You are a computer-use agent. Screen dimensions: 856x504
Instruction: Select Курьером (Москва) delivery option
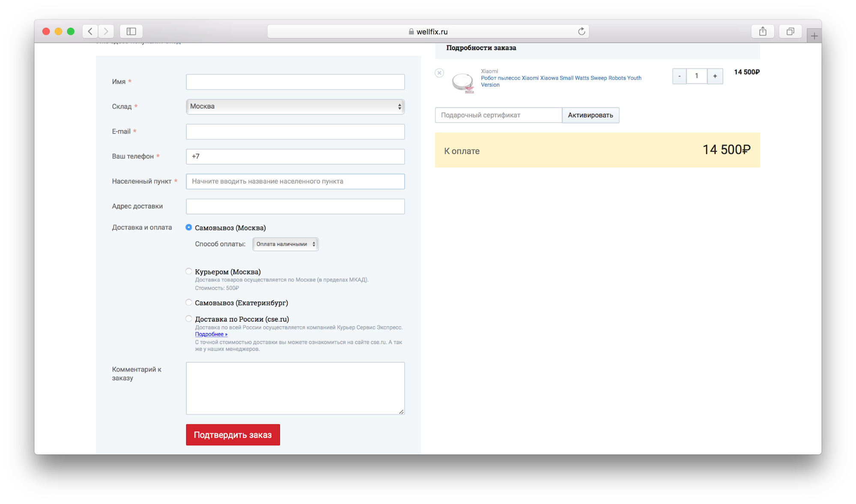(x=189, y=271)
